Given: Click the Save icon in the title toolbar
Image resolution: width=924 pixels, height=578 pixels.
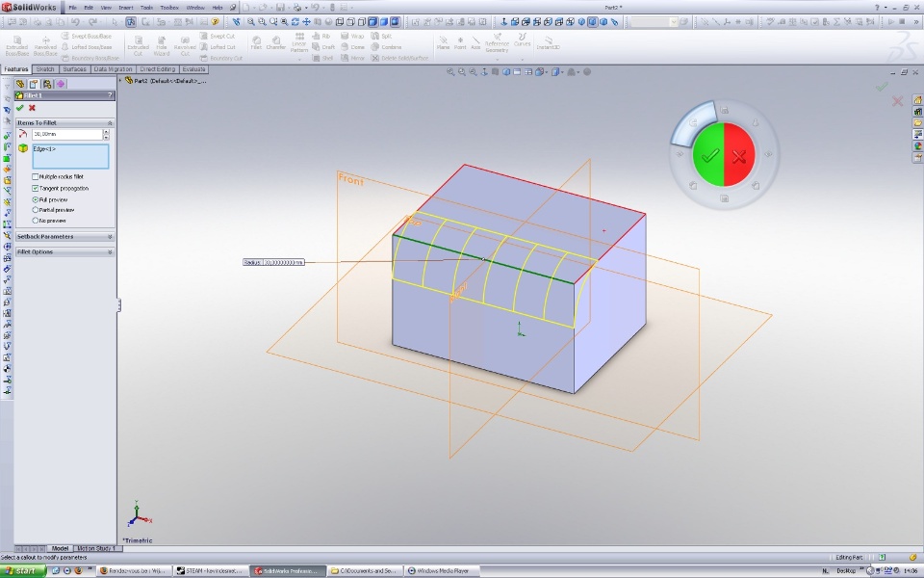Looking at the screenshot, I should [x=280, y=8].
